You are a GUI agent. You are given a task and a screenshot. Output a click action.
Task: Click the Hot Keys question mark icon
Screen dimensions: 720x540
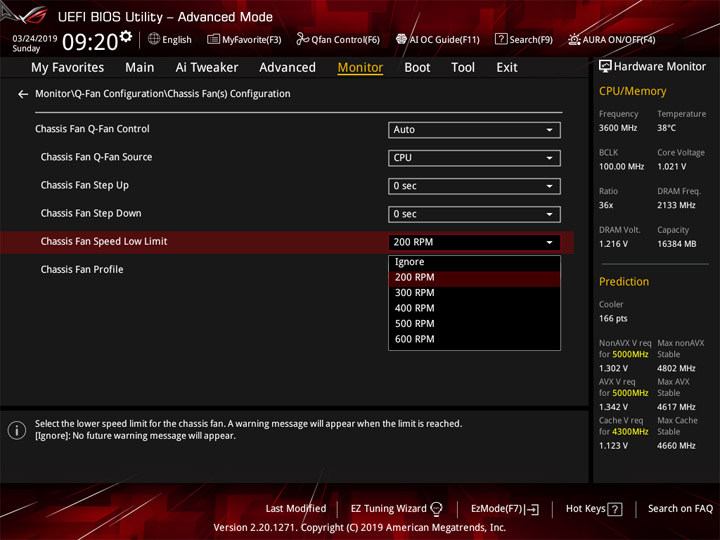615,509
